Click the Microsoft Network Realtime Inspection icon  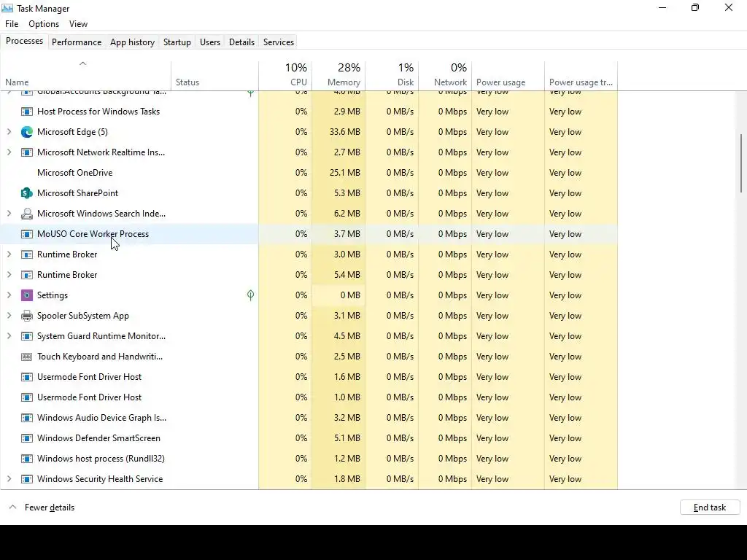pos(27,152)
